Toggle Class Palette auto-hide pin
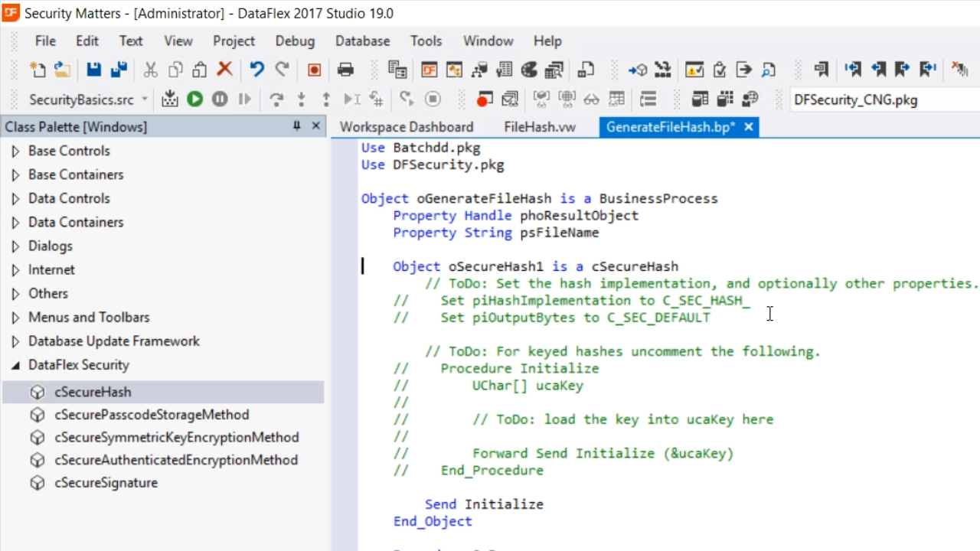Image resolution: width=980 pixels, height=551 pixels. [297, 126]
